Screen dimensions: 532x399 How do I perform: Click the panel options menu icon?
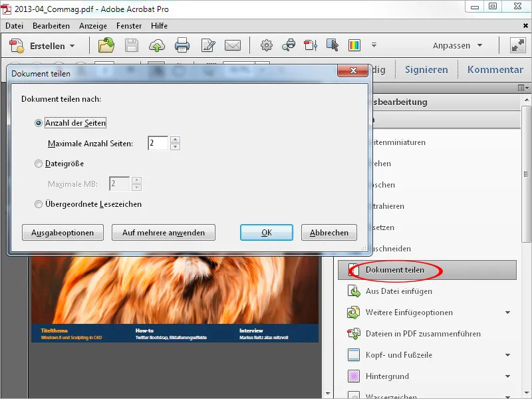(x=523, y=88)
